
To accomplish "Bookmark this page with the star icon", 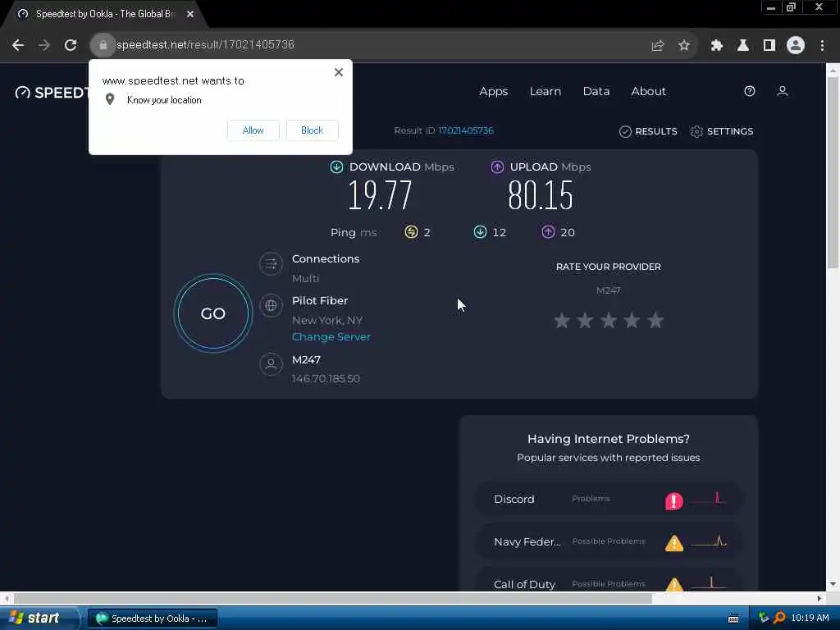I will (x=683, y=46).
